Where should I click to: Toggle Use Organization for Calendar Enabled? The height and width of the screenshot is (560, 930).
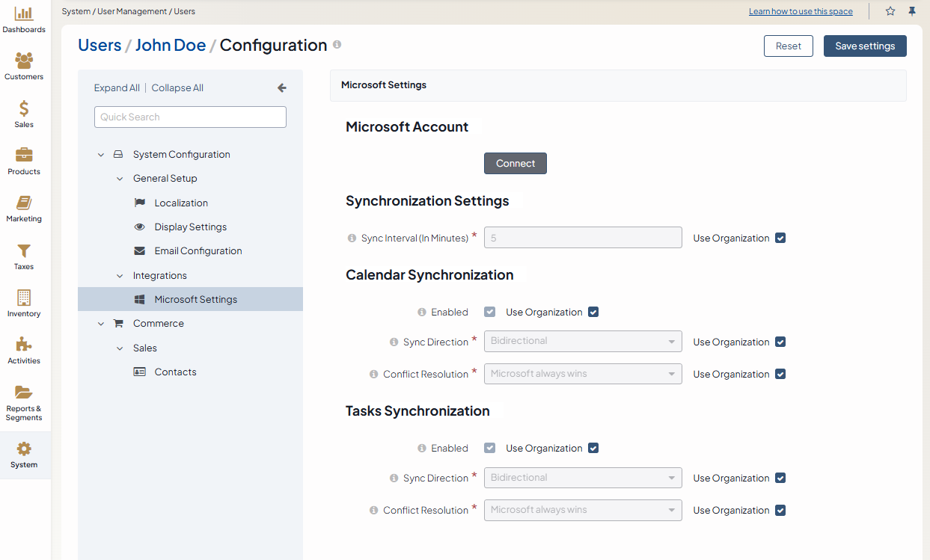click(593, 313)
